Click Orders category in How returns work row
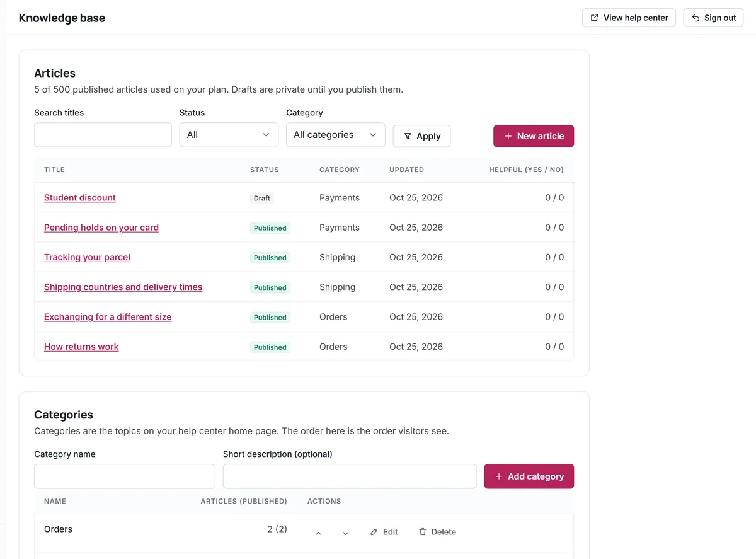 (x=333, y=347)
